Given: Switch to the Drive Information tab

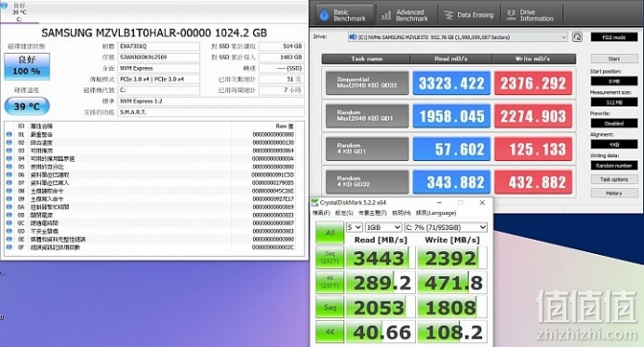Looking at the screenshot, I should click(532, 15).
